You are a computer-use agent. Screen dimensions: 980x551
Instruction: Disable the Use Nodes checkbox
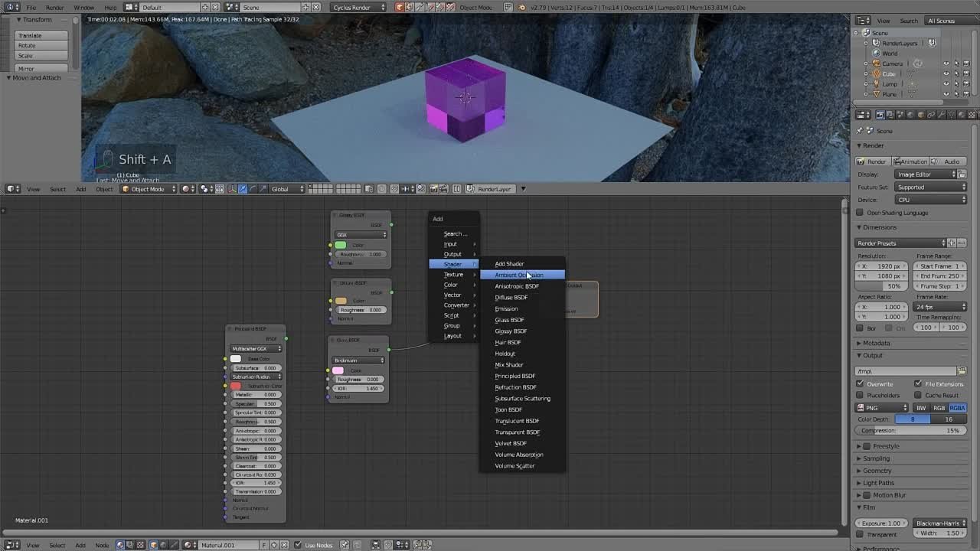tap(298, 545)
